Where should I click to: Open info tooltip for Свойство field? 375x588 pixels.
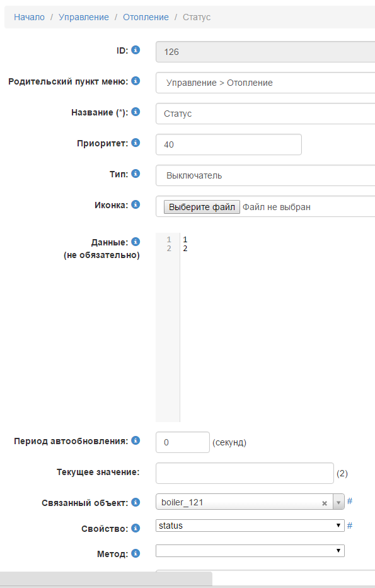pos(136,529)
